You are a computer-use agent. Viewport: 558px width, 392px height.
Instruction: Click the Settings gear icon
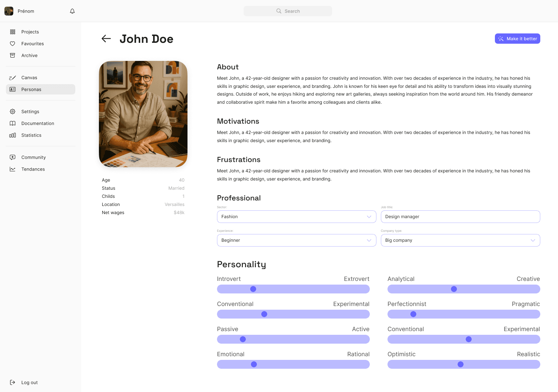click(13, 111)
